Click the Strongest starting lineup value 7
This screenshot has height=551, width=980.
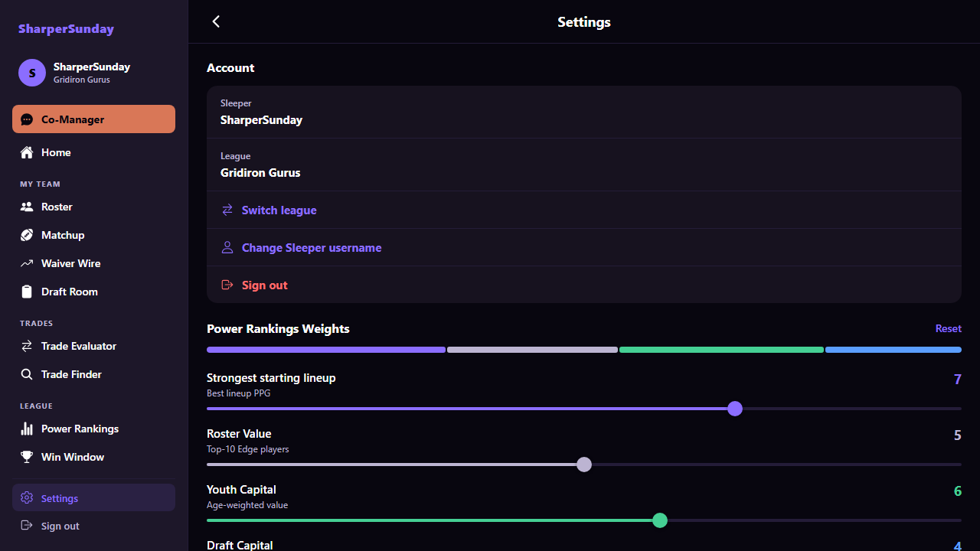(957, 380)
